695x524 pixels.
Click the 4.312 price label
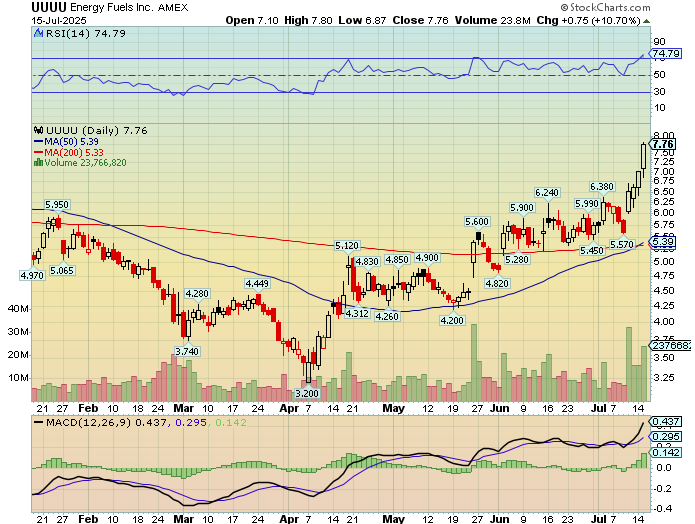357,313
